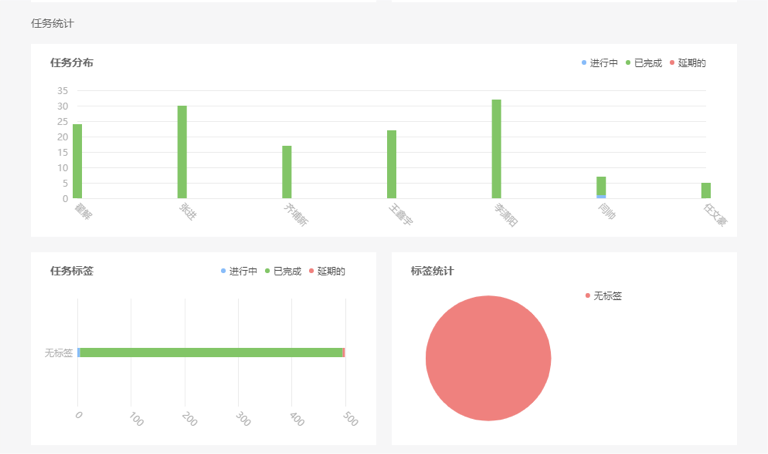768x454 pixels.
Task: Toggle 进行中 legend in 任务标签 chart
Action: click(239, 271)
